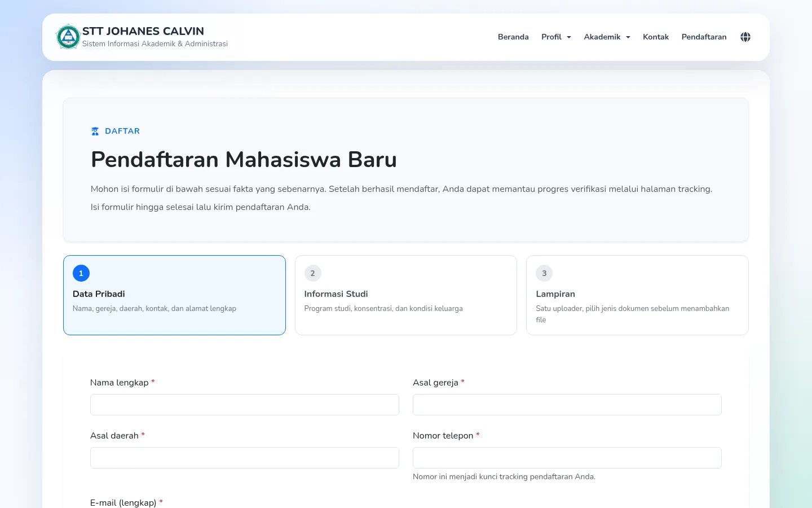
Task: Click the graduate icon beside DAFTAR
Action: click(x=95, y=131)
